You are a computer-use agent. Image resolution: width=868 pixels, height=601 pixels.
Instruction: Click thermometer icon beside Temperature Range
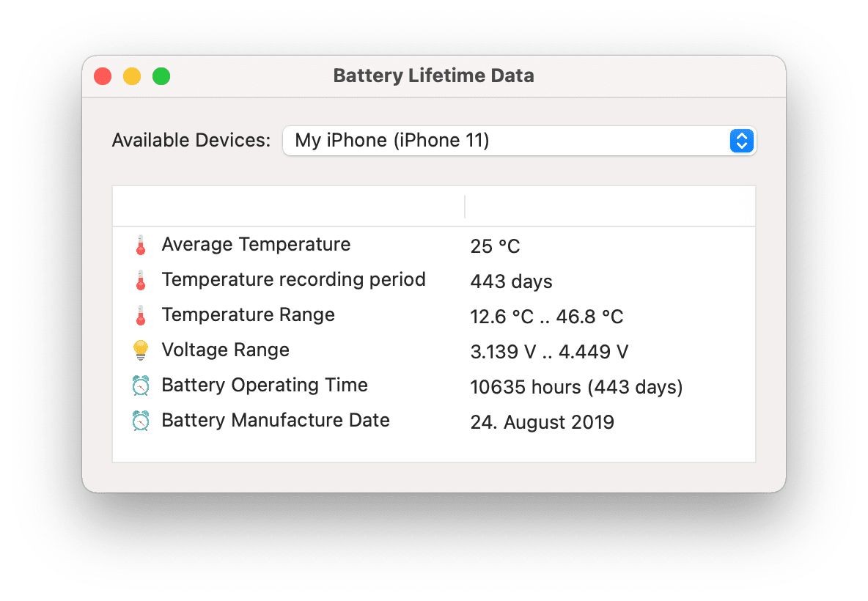coord(141,315)
